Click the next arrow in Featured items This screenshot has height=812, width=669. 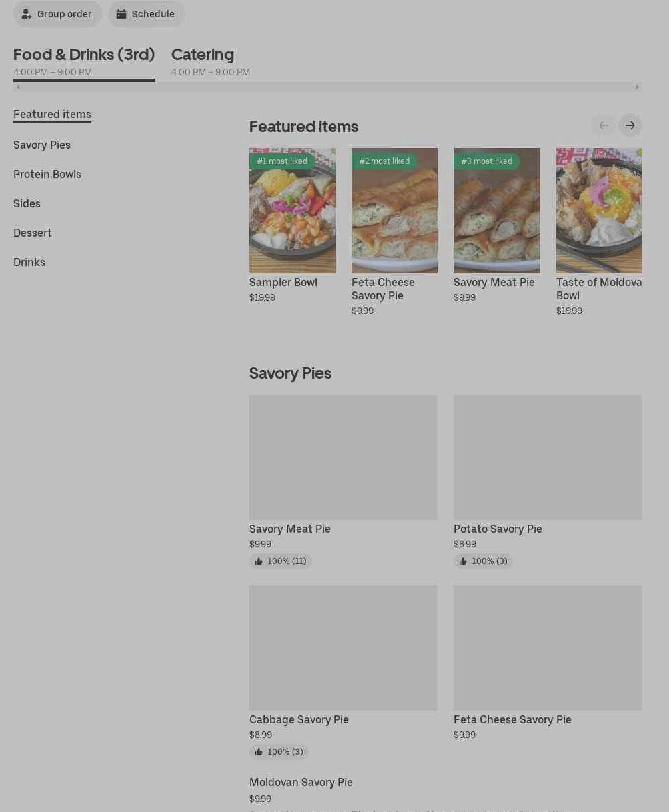630,125
